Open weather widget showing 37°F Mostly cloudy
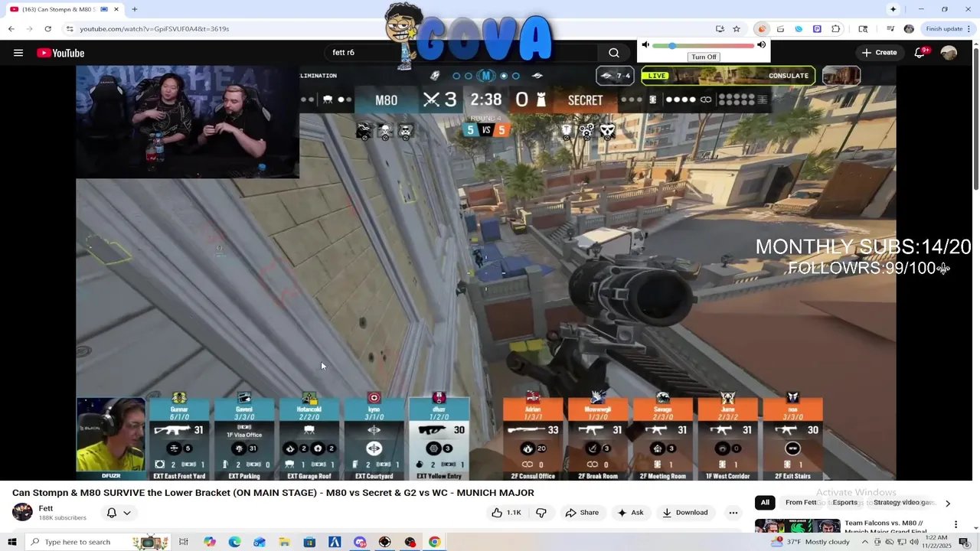The height and width of the screenshot is (551, 980). coord(812,542)
